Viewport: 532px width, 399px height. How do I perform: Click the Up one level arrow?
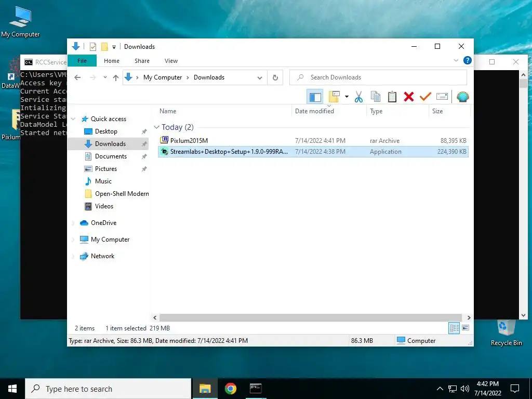116,78
